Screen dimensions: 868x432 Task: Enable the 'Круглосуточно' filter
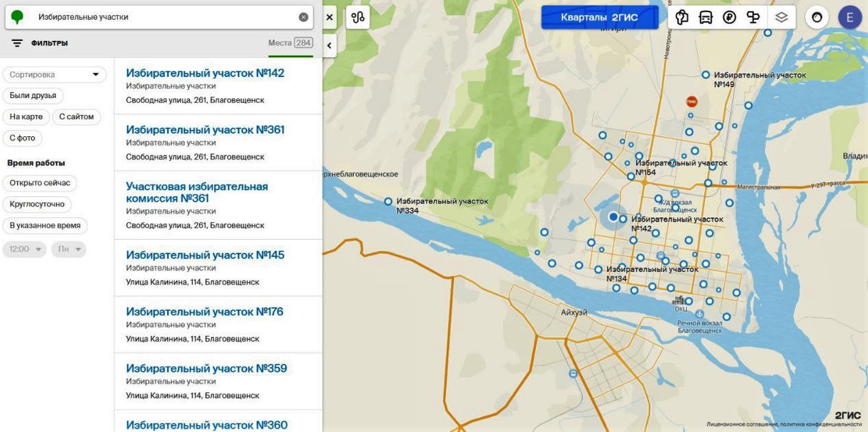coord(37,204)
